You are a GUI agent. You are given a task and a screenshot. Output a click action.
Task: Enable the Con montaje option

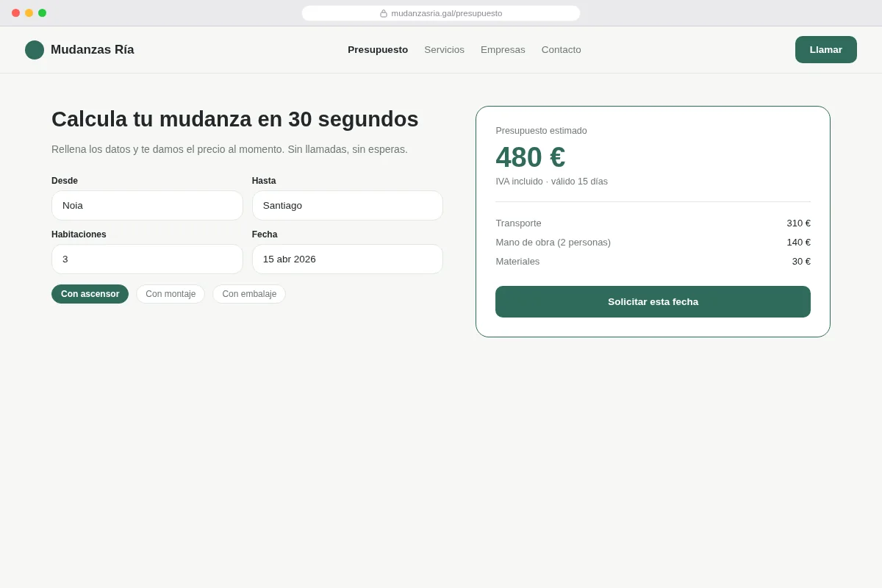[x=171, y=294]
